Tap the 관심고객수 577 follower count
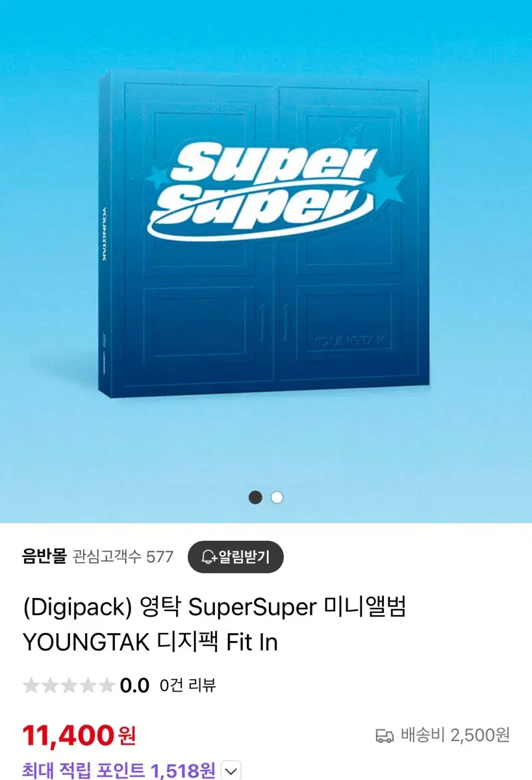532x780 pixels. (123, 557)
